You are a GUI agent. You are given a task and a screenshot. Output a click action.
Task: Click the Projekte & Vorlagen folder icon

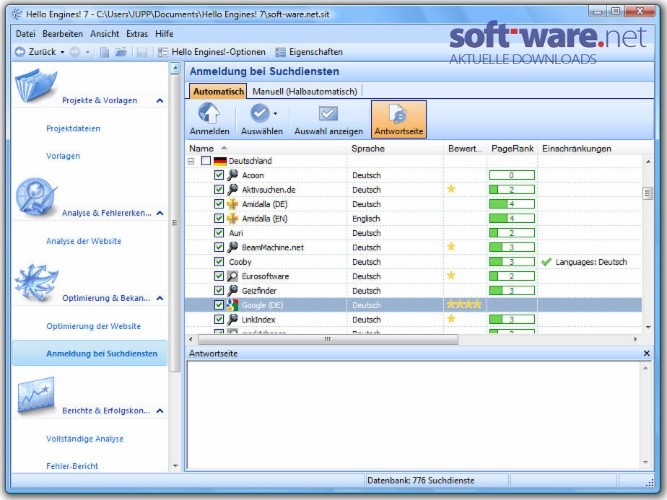35,85
